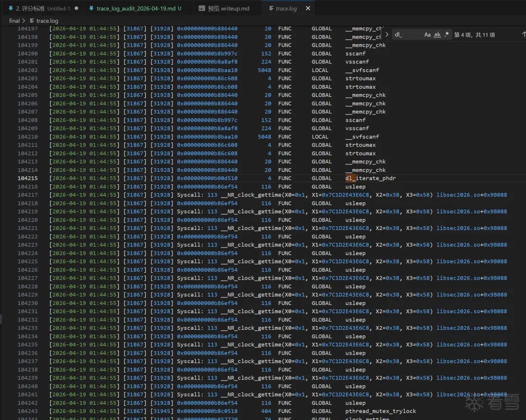Toggle Match Case in find widget

[x=427, y=35]
